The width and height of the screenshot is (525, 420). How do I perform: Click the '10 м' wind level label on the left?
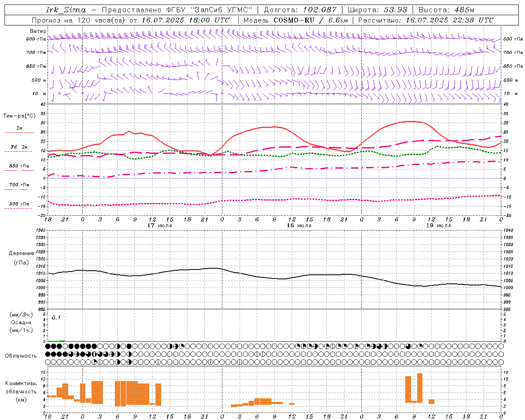[39, 94]
